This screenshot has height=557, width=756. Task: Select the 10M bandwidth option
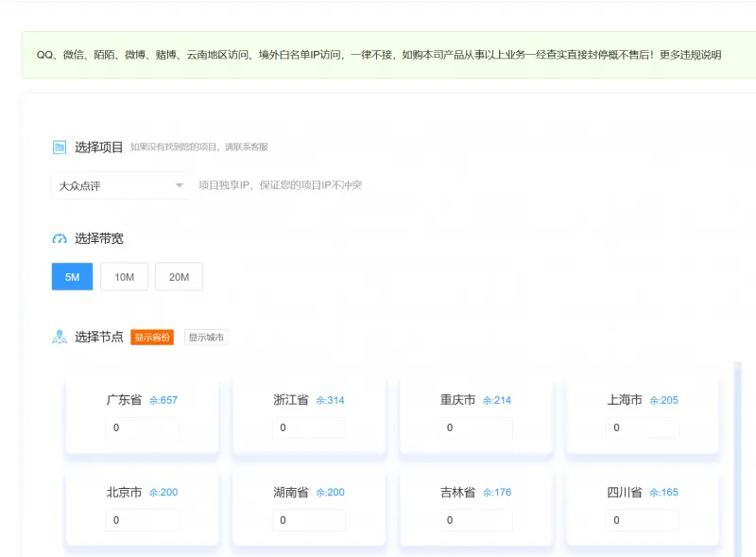(x=124, y=276)
